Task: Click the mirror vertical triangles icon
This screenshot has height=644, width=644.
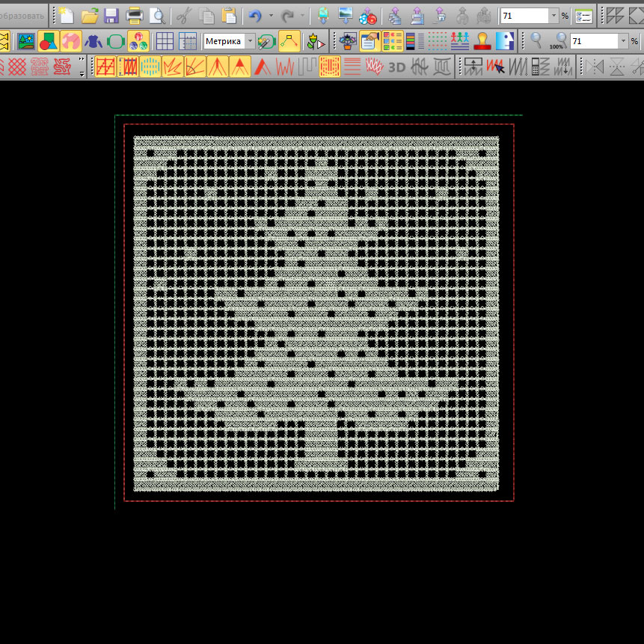Action: (617, 67)
